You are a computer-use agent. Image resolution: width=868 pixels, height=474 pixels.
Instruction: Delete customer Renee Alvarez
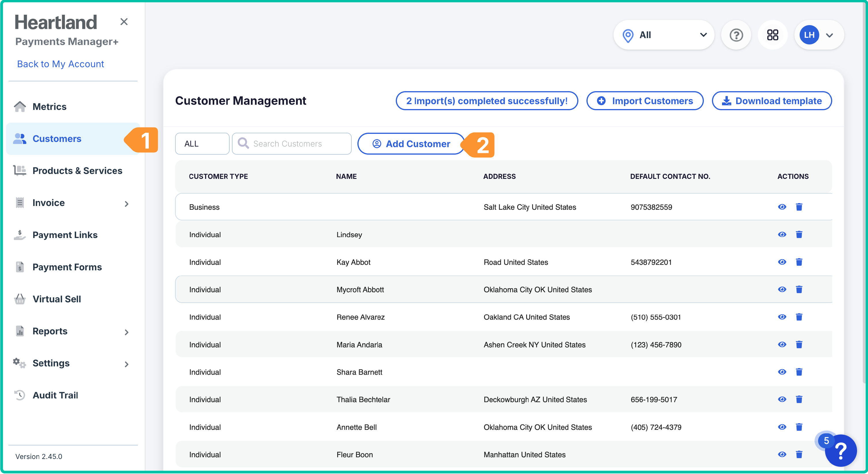pos(799,317)
